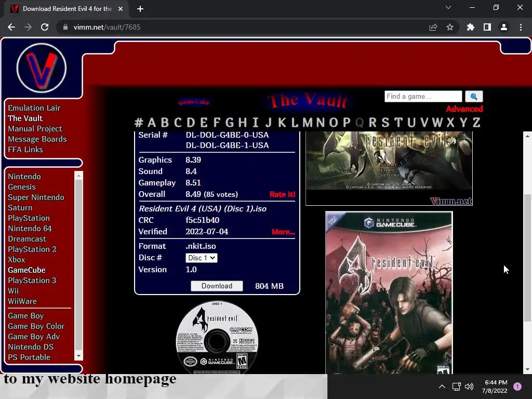This screenshot has height=399, width=532.
Task: Browse games starting with letter R
Action: 373,123
